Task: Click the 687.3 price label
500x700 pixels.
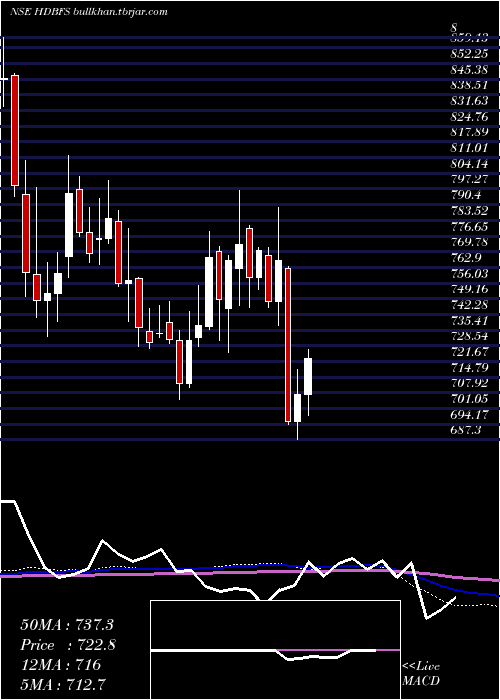Action: 466,430
